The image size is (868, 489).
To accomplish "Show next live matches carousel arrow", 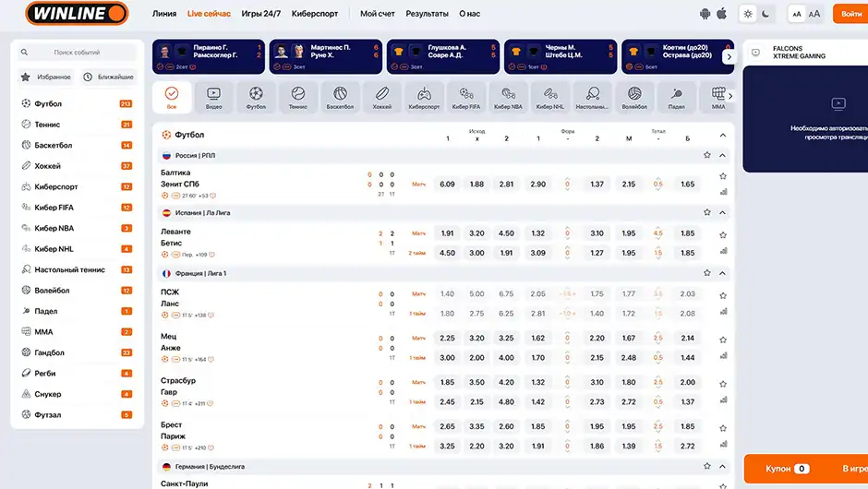I will click(x=729, y=56).
